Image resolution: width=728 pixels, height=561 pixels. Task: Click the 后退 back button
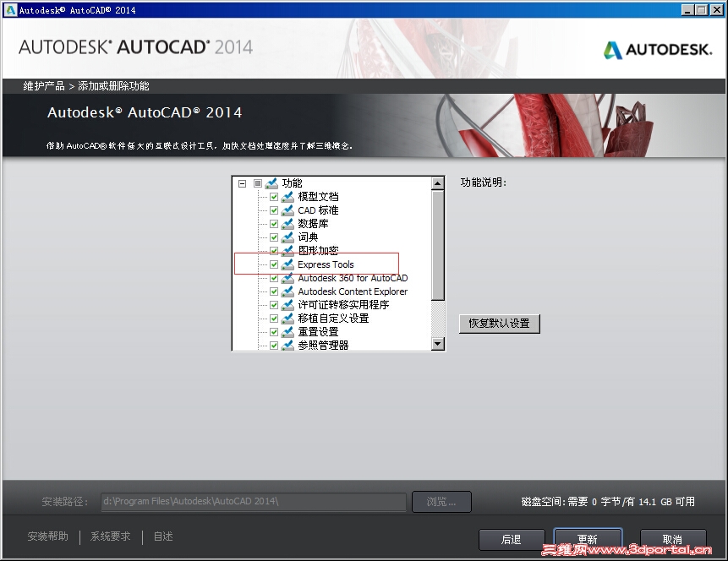(x=512, y=540)
